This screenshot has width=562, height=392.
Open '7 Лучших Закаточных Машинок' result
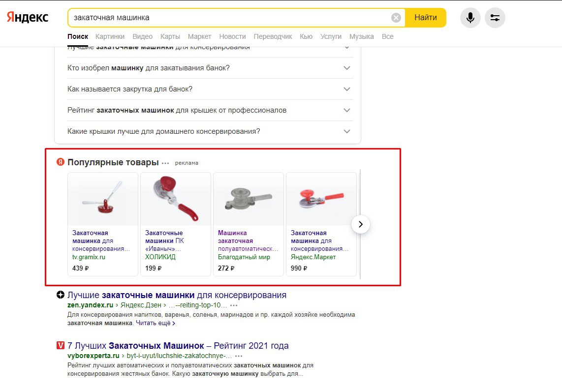tap(178, 345)
